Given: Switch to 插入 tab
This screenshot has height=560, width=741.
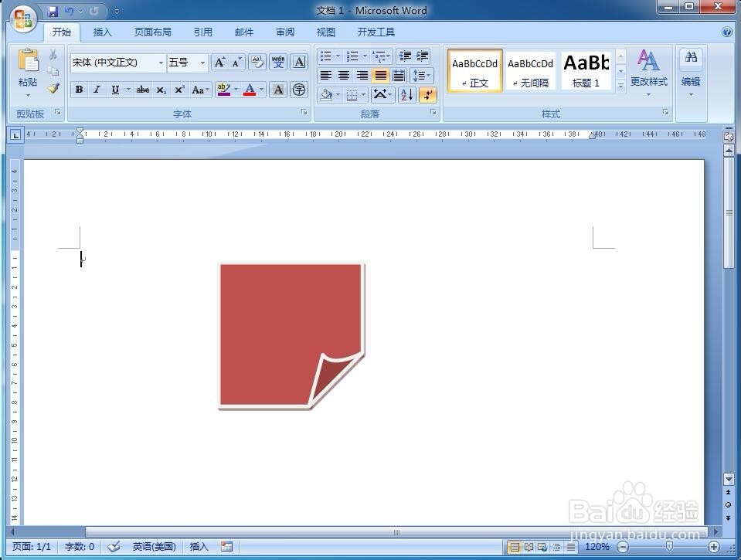Looking at the screenshot, I should click(x=102, y=32).
